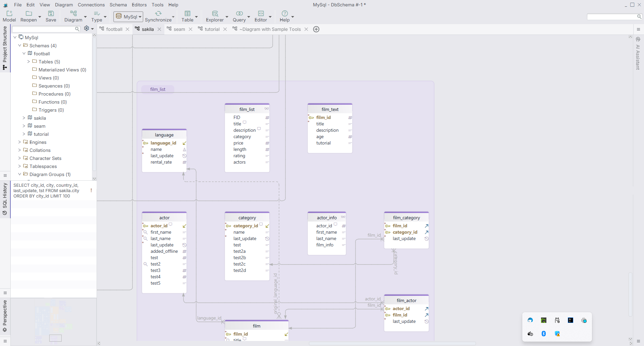Open the Query builder icon
644x346 pixels.
239,14
